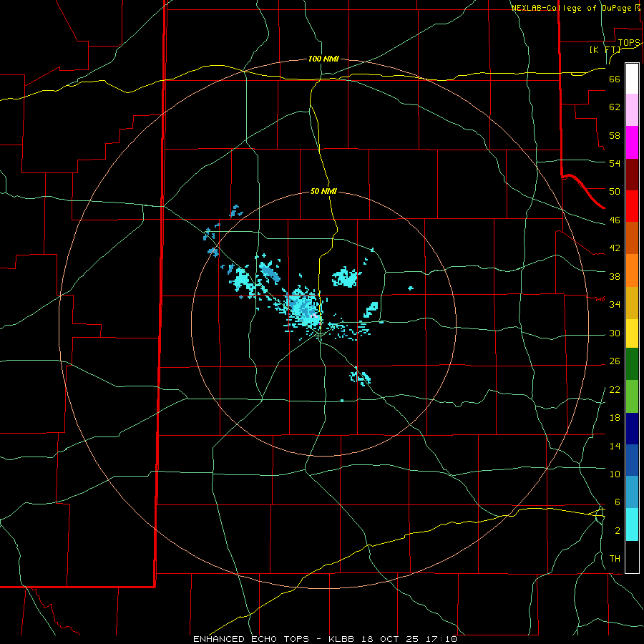The height and width of the screenshot is (644, 644).
Task: Click the dark orange 46 kft swatch
Action: pos(632,238)
